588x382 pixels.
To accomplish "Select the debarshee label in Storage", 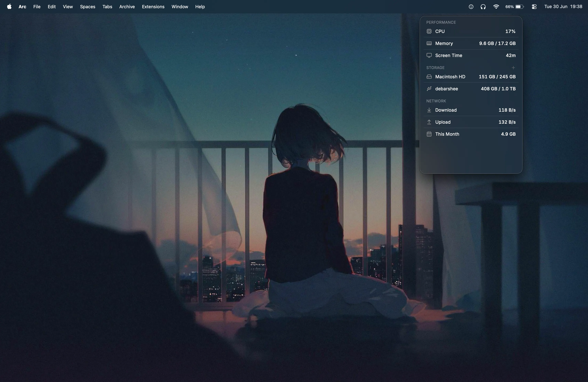I will pos(447,89).
